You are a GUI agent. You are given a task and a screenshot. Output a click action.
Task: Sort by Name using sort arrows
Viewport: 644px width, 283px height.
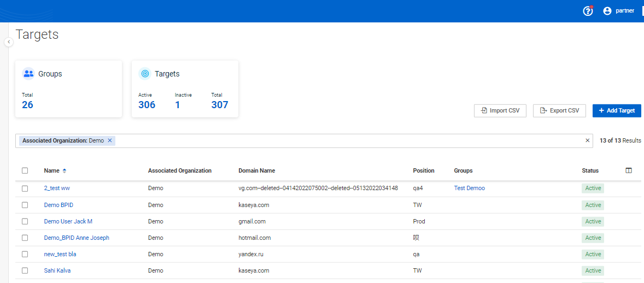click(65, 170)
